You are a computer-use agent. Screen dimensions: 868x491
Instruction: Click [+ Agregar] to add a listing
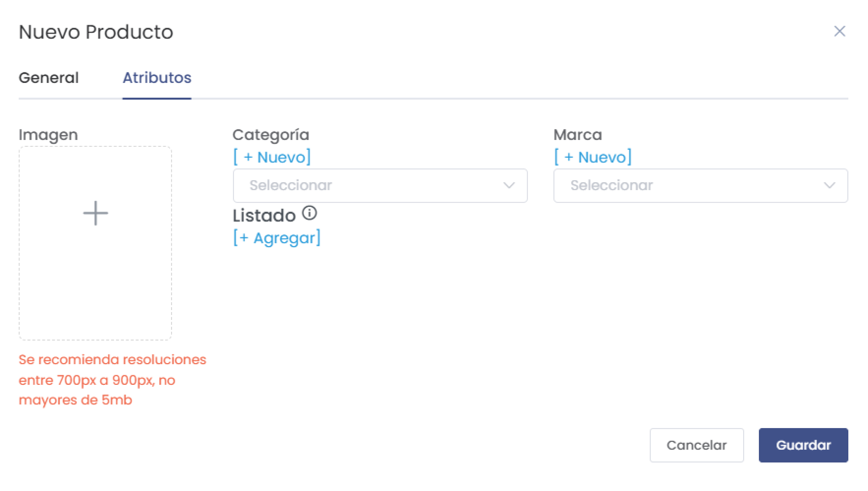tap(277, 237)
